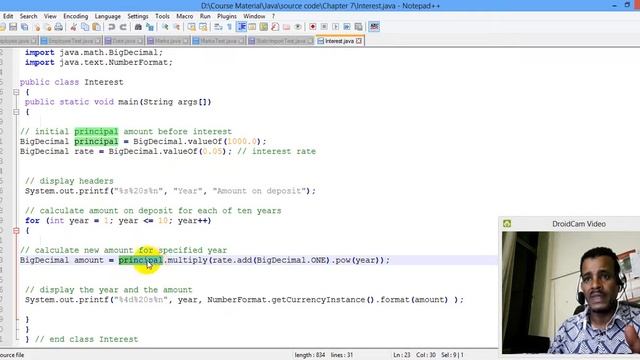Open Find with the binoculars icon
640x360 pixels.
138,27
